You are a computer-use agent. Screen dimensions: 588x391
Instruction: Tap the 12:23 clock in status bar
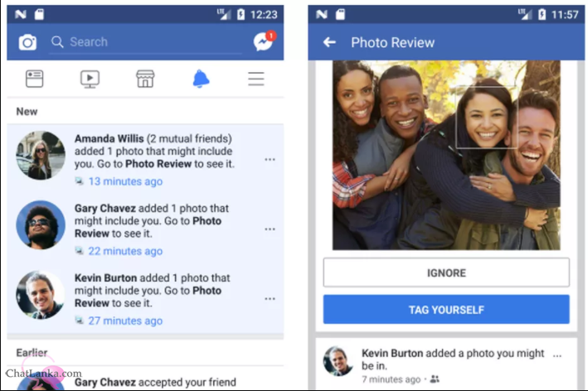[x=264, y=15]
